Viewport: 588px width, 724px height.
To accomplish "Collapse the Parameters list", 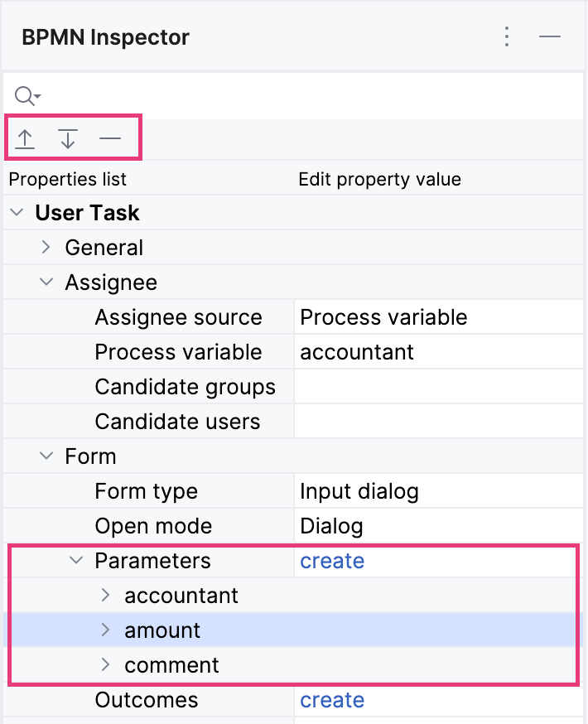I will [x=77, y=560].
